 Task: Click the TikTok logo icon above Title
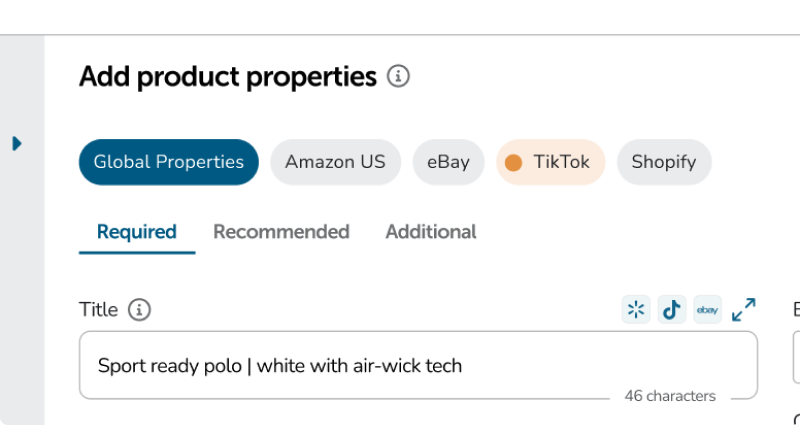[671, 309]
